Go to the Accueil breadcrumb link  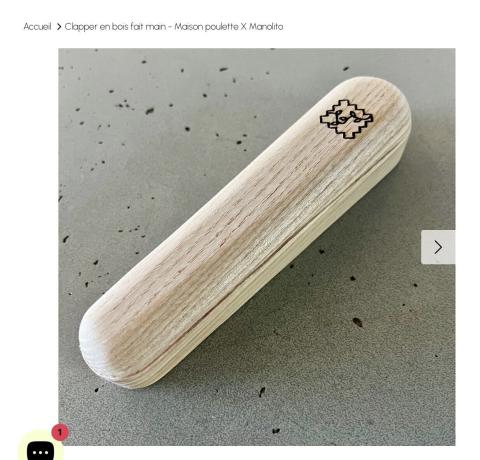tap(37, 27)
